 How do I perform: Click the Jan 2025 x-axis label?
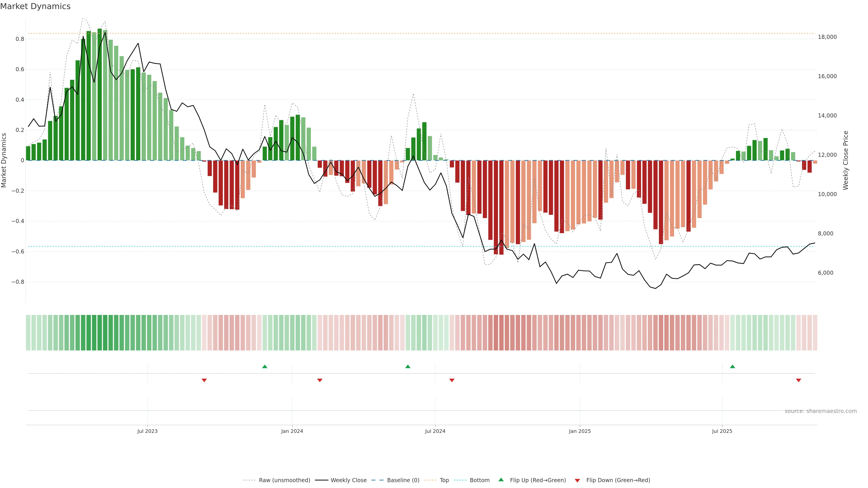click(x=580, y=431)
